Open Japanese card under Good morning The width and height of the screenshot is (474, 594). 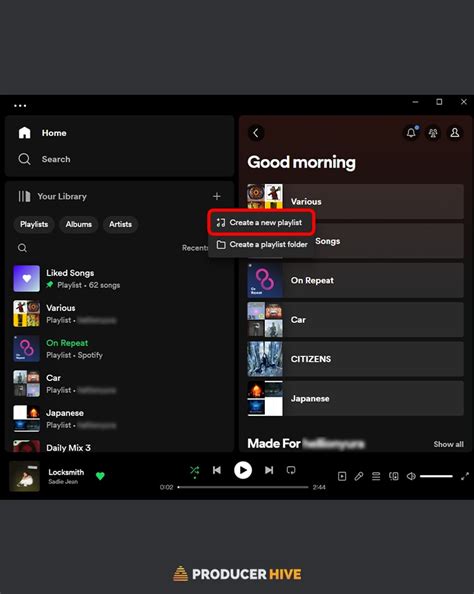point(355,399)
